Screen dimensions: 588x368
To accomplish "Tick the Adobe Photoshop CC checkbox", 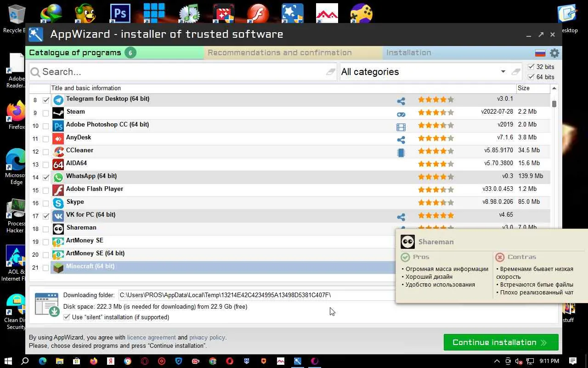I will tap(46, 126).
